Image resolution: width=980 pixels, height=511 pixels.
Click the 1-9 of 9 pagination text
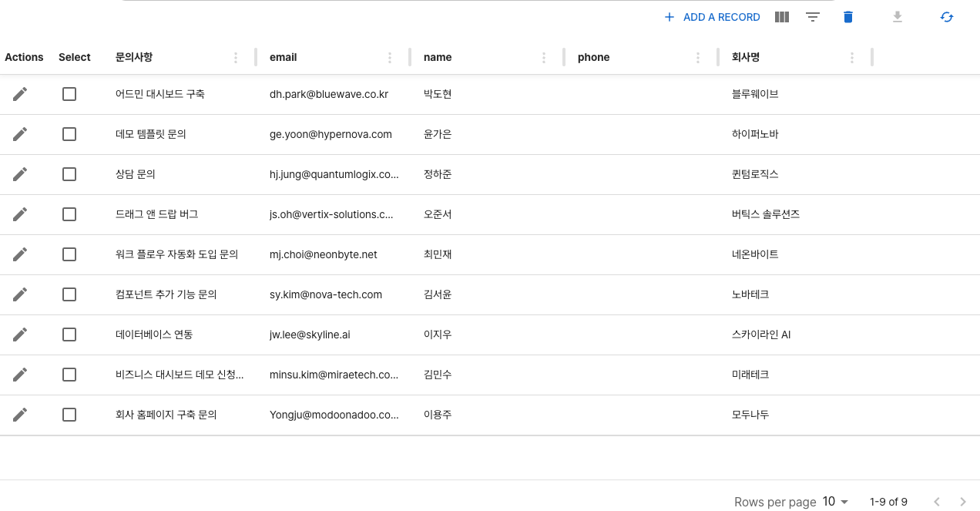tap(888, 502)
